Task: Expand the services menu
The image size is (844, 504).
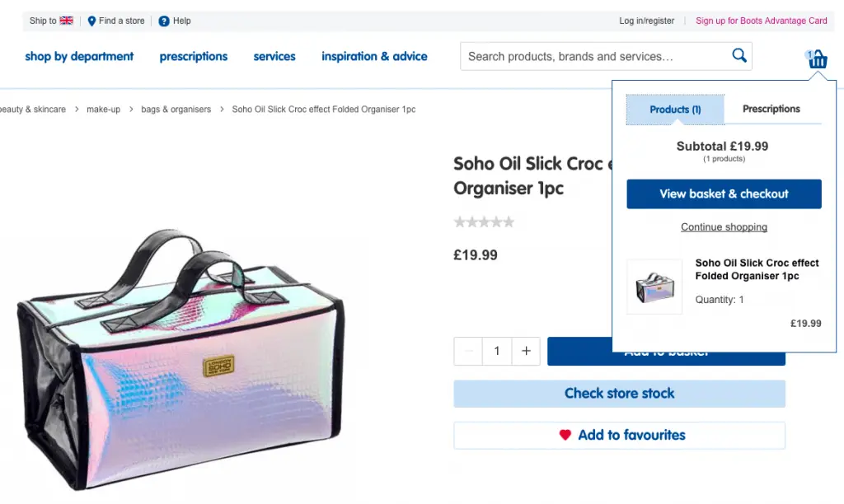Action: point(274,56)
